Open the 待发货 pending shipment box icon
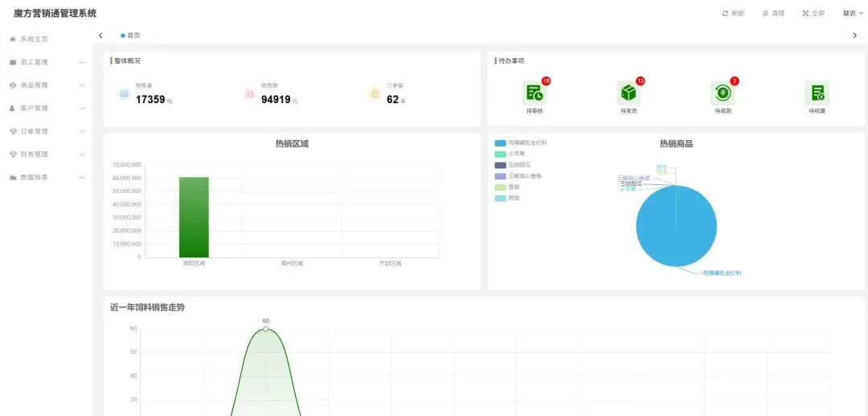 pos(628,93)
